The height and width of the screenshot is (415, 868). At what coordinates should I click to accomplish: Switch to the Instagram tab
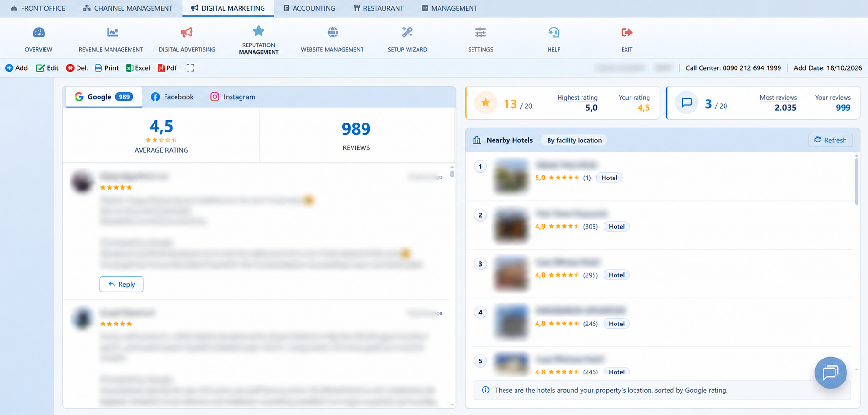coord(233,97)
